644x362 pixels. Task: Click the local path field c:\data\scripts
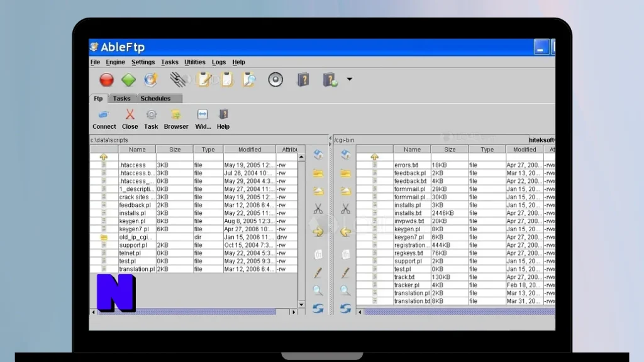209,140
